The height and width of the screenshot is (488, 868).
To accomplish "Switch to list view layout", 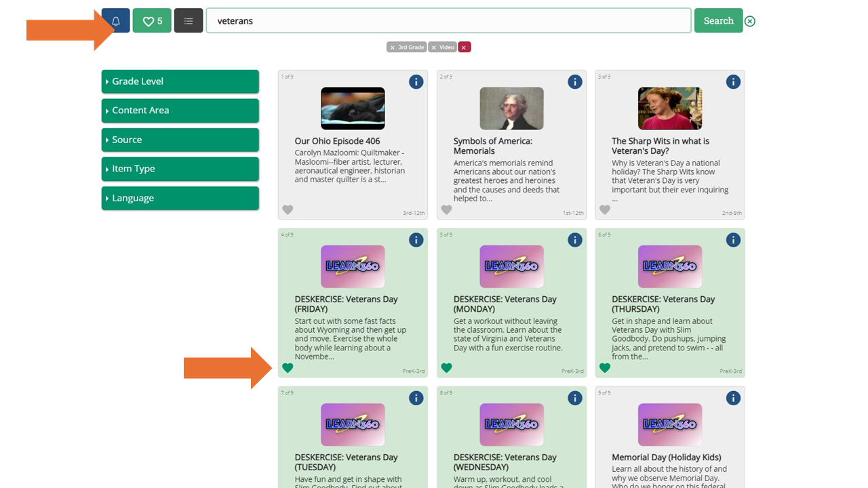I will 189,21.
